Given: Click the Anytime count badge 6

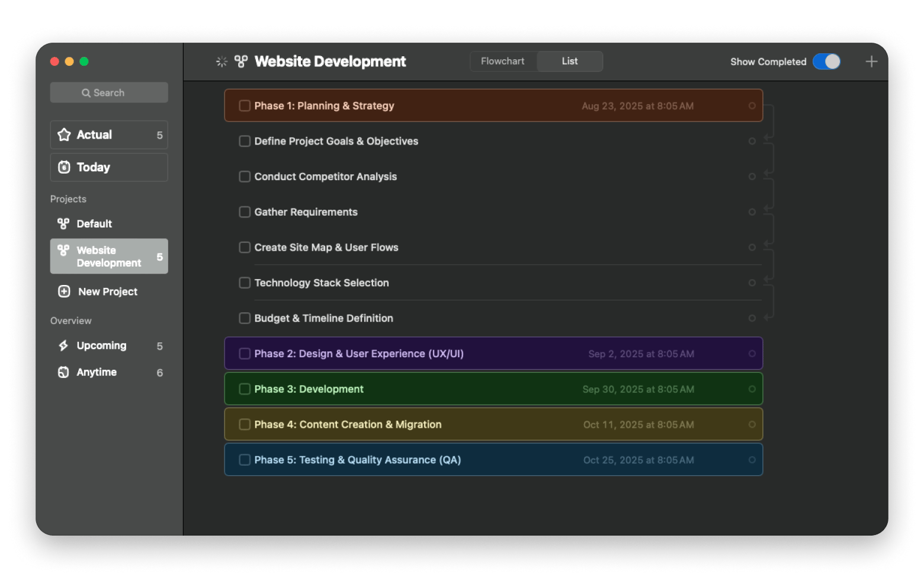Looking at the screenshot, I should 159,373.
